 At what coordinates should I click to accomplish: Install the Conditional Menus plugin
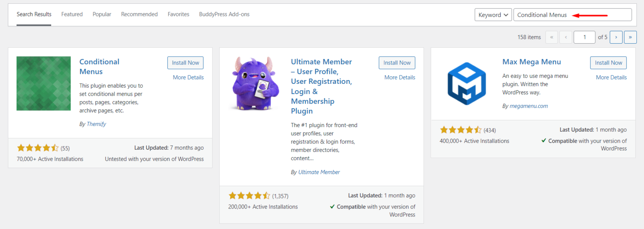pyautogui.click(x=185, y=63)
